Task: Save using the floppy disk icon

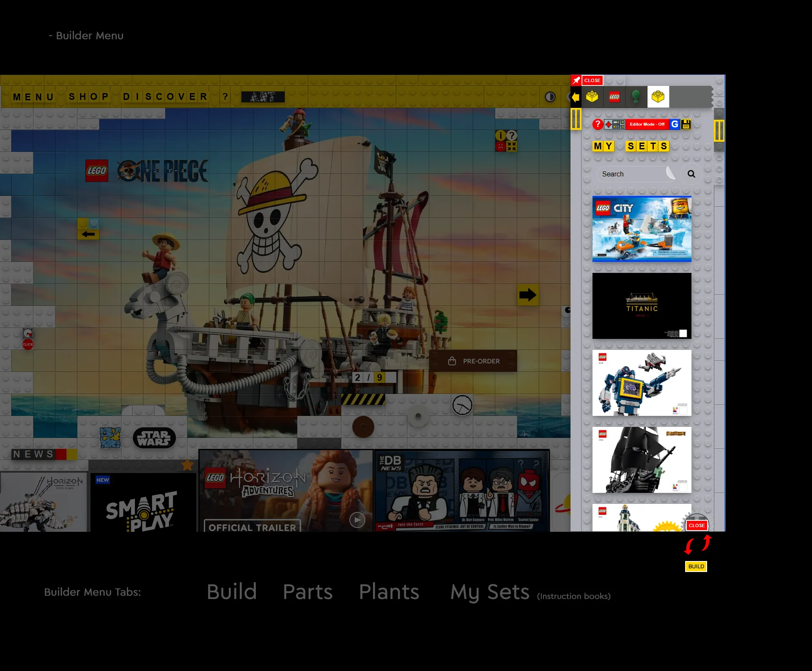Action: pyautogui.click(x=686, y=124)
